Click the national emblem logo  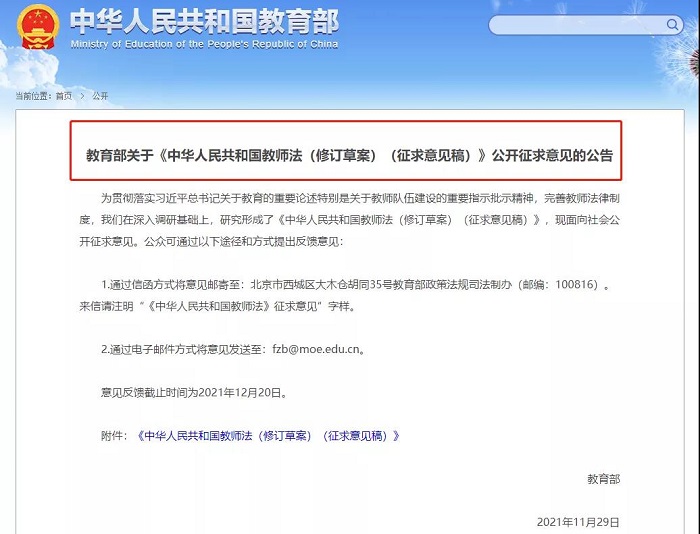coord(38,27)
